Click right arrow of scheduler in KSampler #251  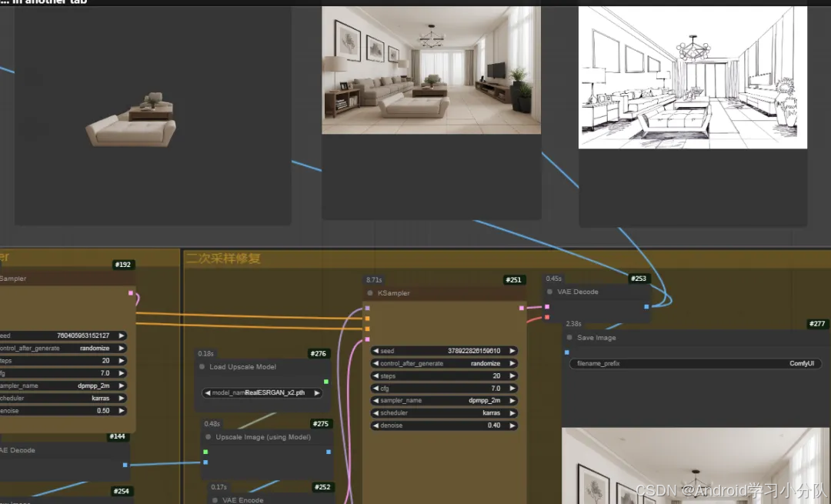coord(512,413)
